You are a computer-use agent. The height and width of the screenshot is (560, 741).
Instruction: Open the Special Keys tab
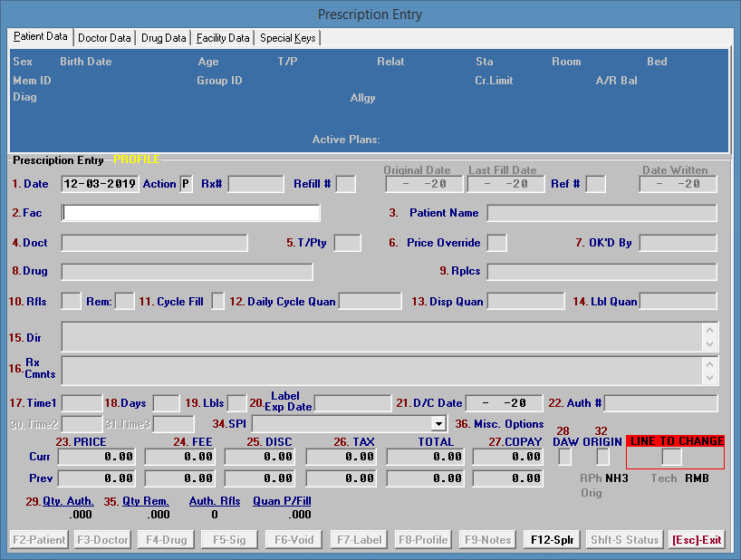coord(288,38)
